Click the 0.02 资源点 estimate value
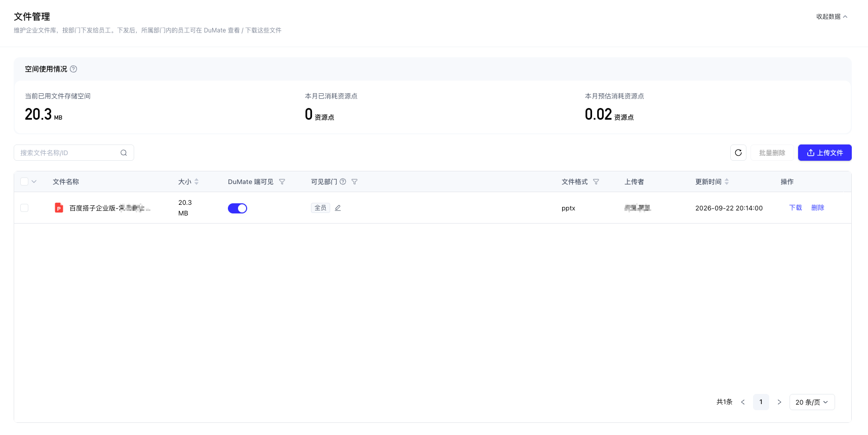This screenshot has height=435, width=868. pos(609,115)
